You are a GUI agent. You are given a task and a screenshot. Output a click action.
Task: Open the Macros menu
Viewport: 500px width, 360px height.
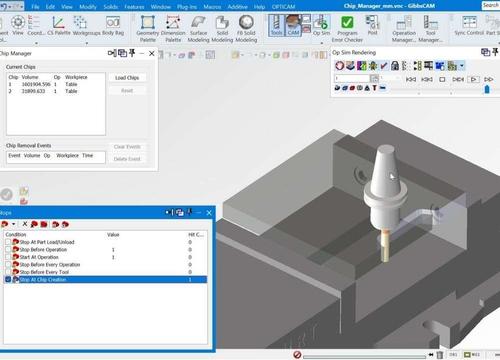coord(212,7)
